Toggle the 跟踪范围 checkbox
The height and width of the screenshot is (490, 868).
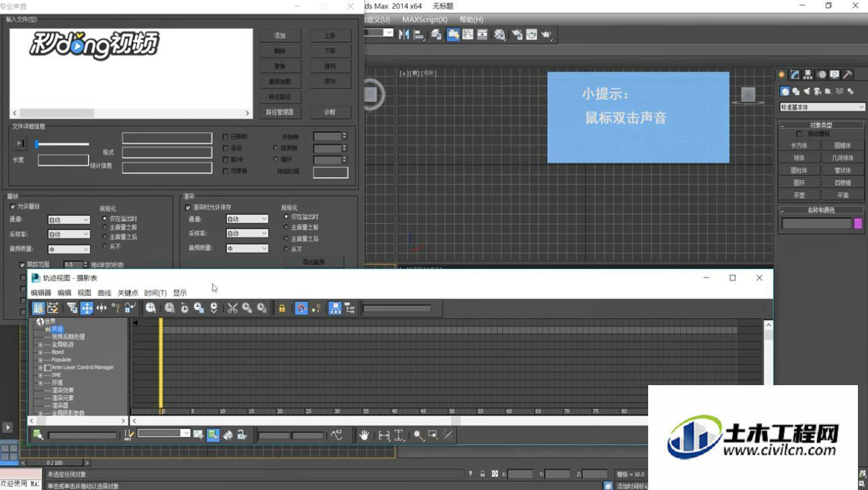click(22, 265)
